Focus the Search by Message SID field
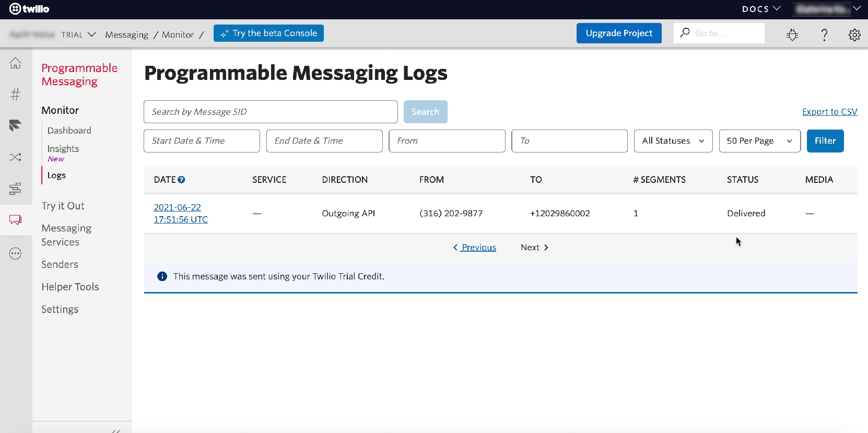868x433 pixels. pos(271,112)
